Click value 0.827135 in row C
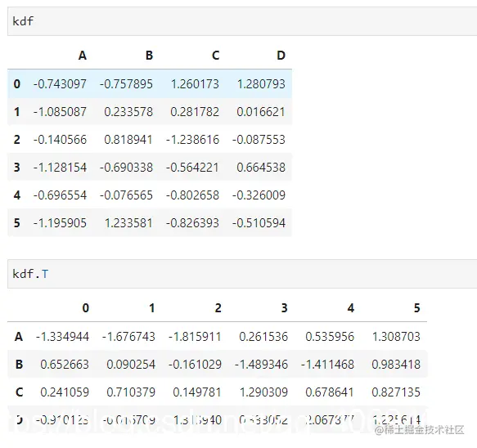477x448 pixels. pyautogui.click(x=396, y=392)
